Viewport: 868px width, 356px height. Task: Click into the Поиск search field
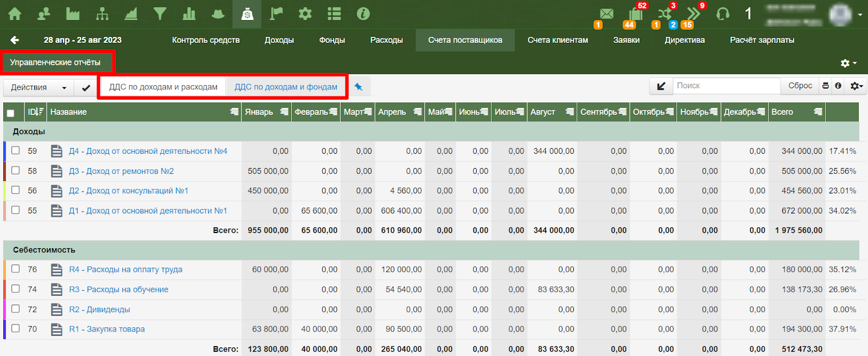point(726,86)
